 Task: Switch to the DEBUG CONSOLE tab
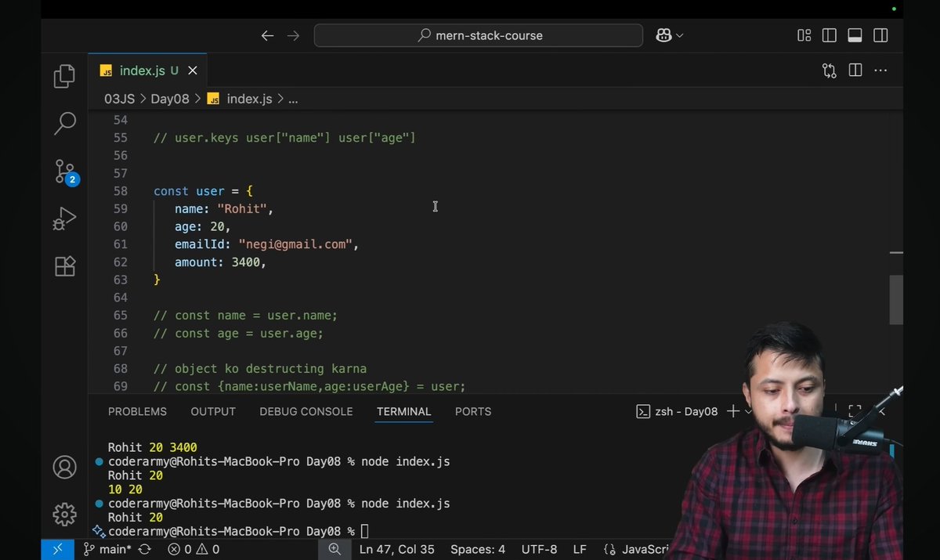click(306, 411)
